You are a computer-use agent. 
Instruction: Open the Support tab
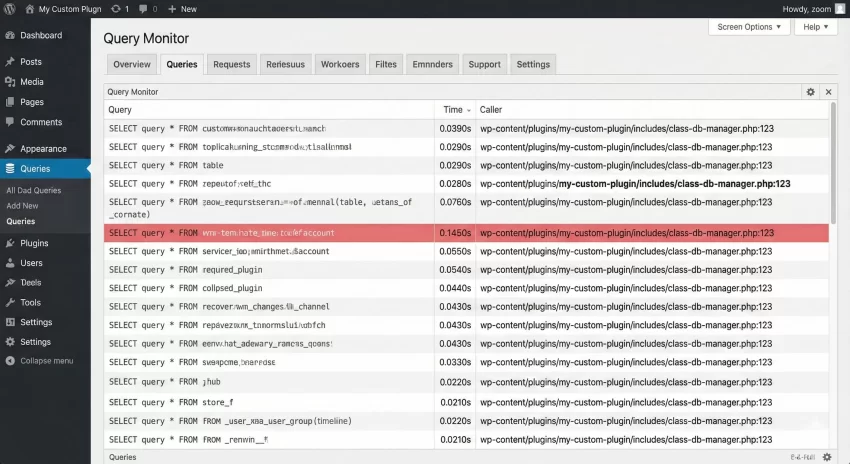pos(485,64)
